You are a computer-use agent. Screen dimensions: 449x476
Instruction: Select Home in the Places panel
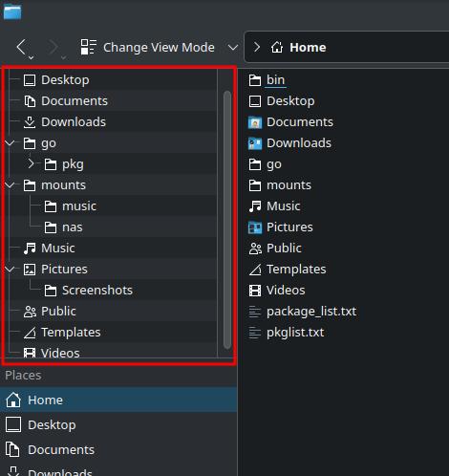[118, 400]
